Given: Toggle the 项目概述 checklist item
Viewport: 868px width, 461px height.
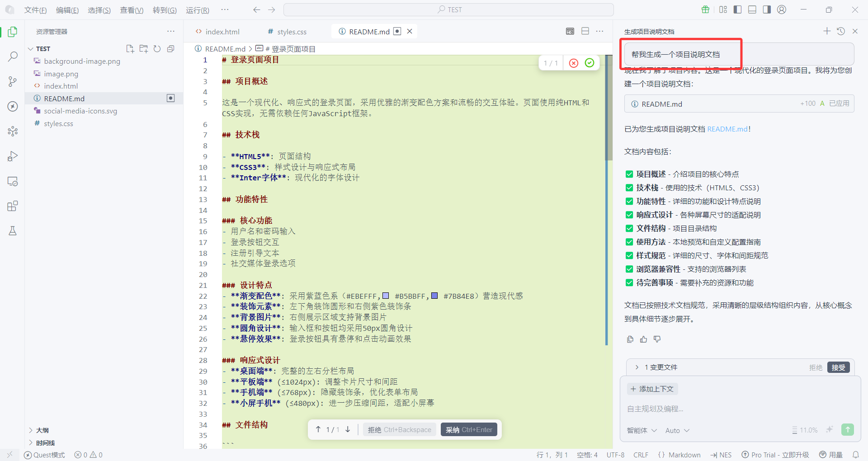Looking at the screenshot, I should [x=629, y=174].
